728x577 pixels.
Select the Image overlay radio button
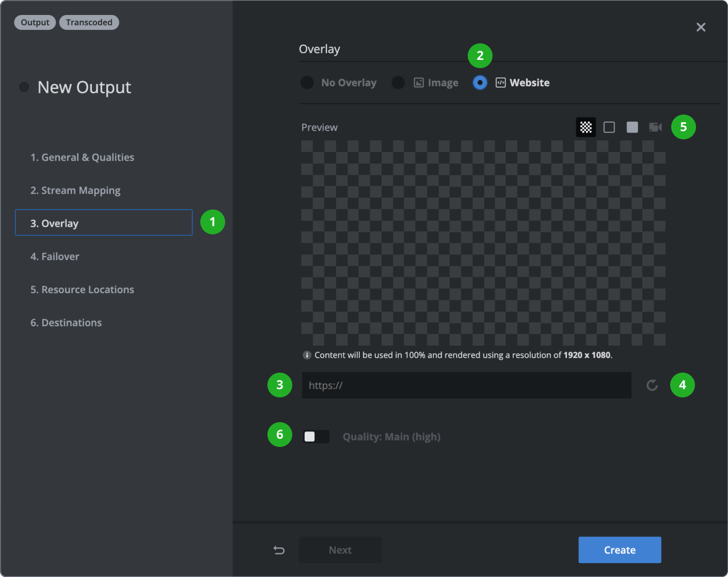397,82
